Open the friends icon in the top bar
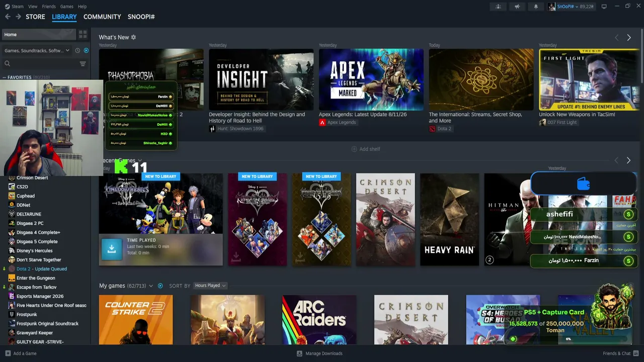The image size is (644, 362). tap(498, 7)
